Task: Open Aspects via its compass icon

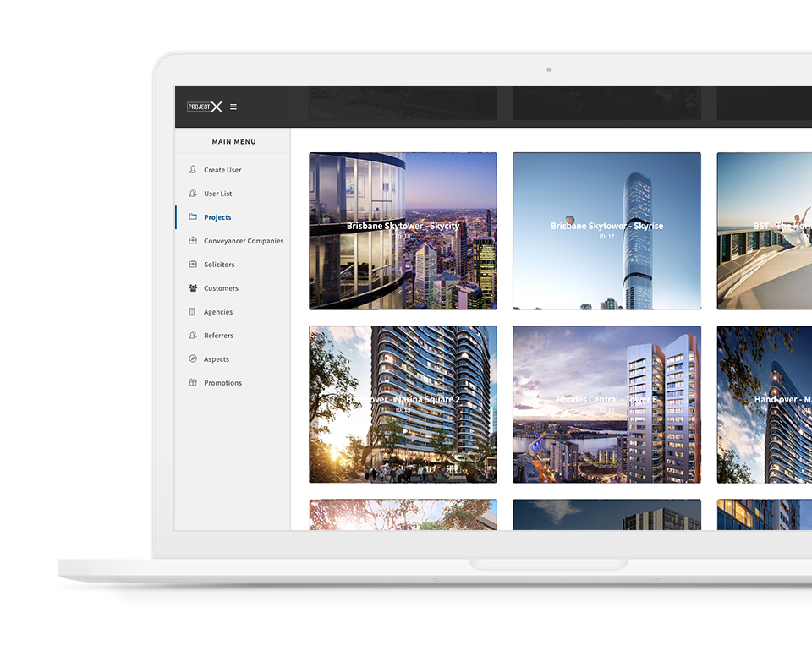Action: click(x=193, y=359)
